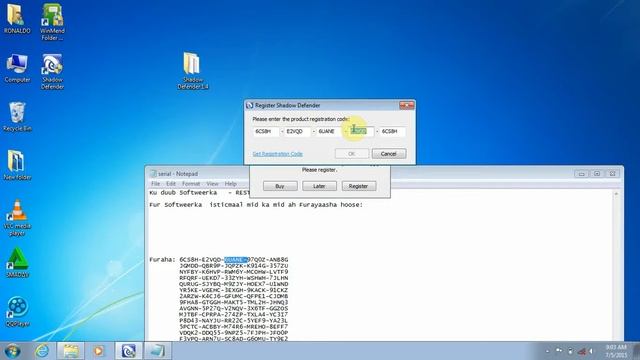This screenshot has height=360, width=640.
Task: Click the Notepad vertical scrollbar up arrow
Action: click(x=616, y=194)
